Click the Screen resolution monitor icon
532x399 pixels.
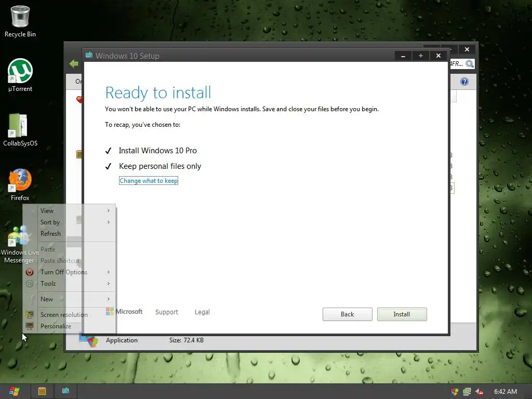[x=30, y=314]
